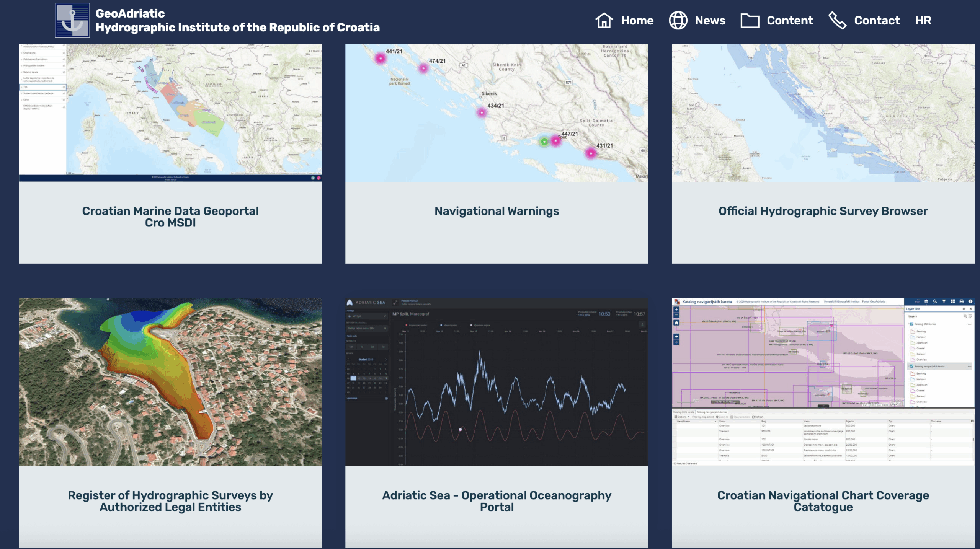The height and width of the screenshot is (549, 980).
Task: Click the green marker near Split
Action: tap(544, 142)
